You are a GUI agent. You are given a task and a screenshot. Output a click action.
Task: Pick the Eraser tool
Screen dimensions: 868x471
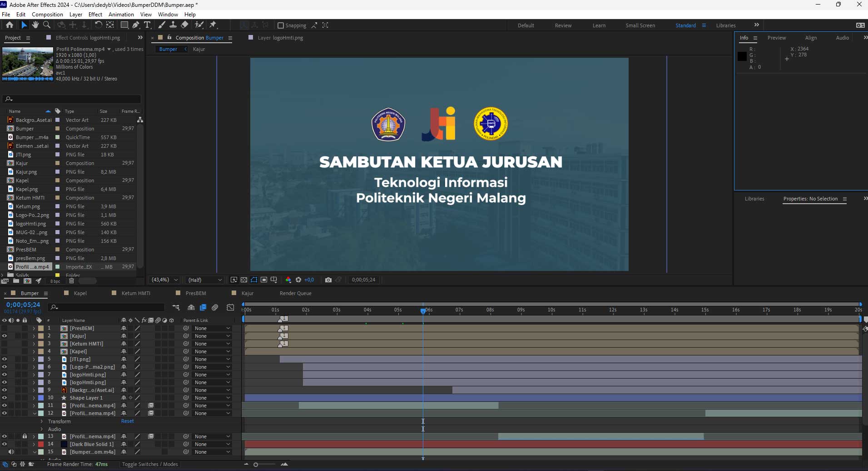pos(184,25)
